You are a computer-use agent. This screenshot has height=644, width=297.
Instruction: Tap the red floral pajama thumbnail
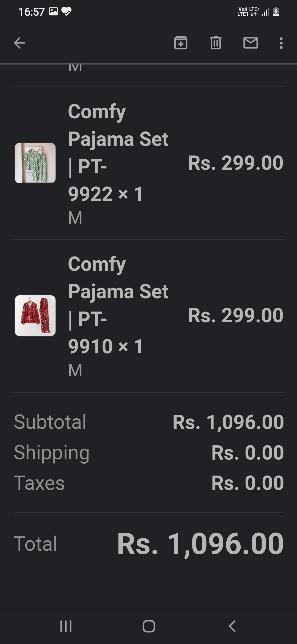pos(35,315)
